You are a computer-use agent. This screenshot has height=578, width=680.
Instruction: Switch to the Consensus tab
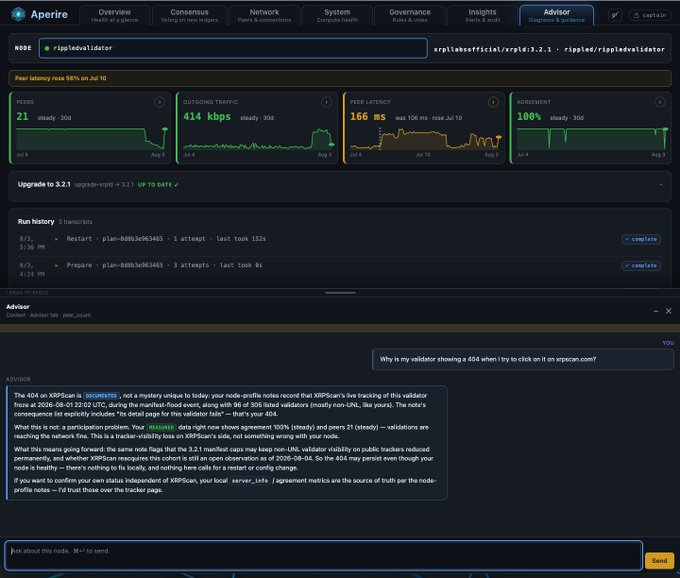pyautogui.click(x=189, y=15)
